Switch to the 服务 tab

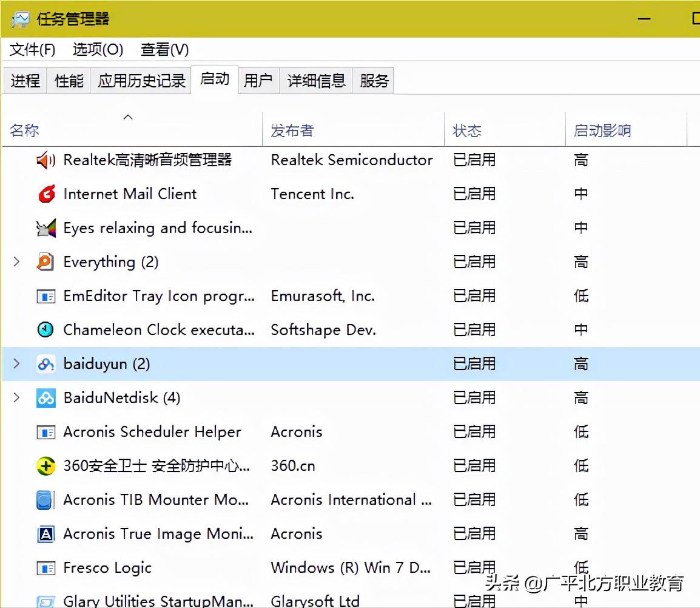tap(372, 79)
